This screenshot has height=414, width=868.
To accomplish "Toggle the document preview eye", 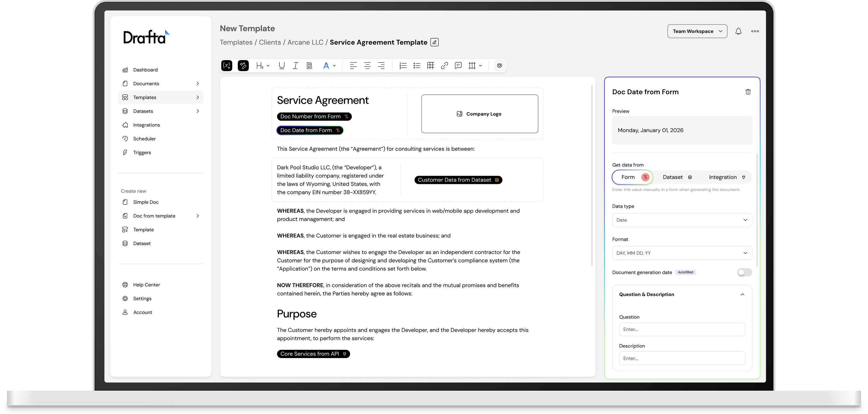I will pos(500,66).
